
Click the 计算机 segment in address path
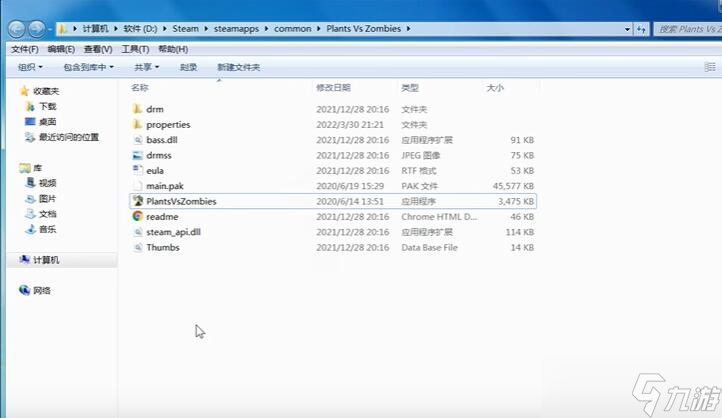click(95, 29)
